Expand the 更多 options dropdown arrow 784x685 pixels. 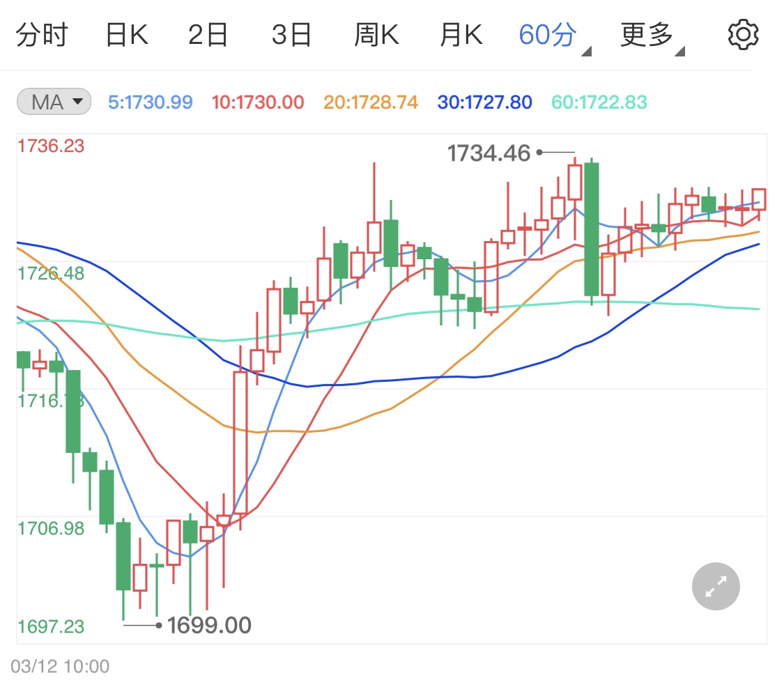pyautogui.click(x=679, y=51)
